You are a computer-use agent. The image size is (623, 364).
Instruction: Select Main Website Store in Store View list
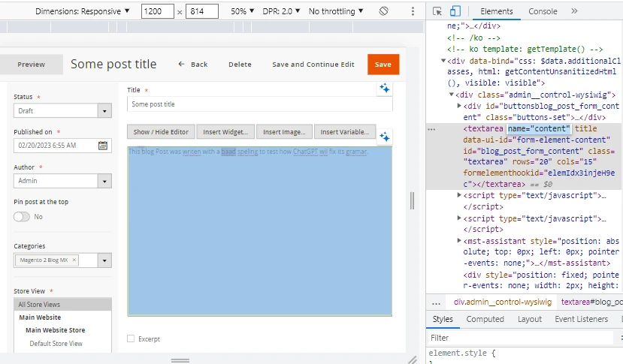pos(55,330)
